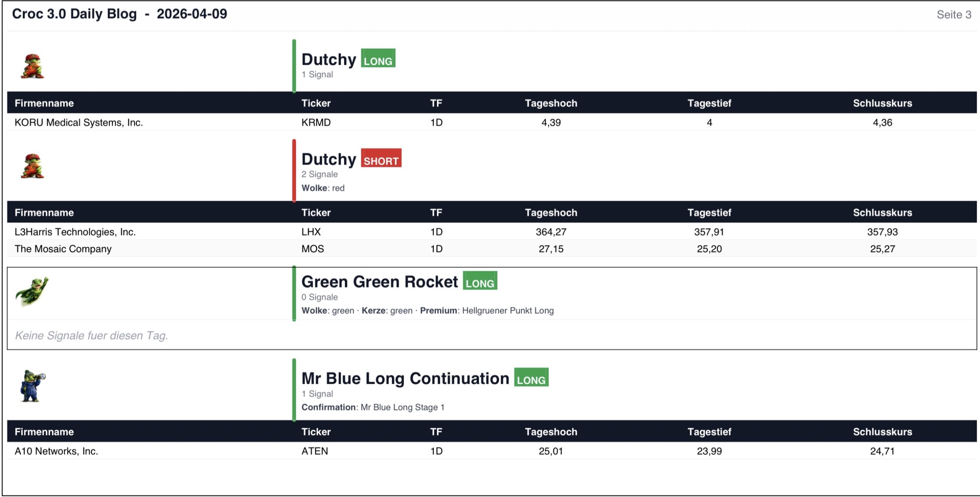Click the L3Harris Technologies, Inc. row name
Viewport: 980px width, 497px height.
pyautogui.click(x=75, y=232)
